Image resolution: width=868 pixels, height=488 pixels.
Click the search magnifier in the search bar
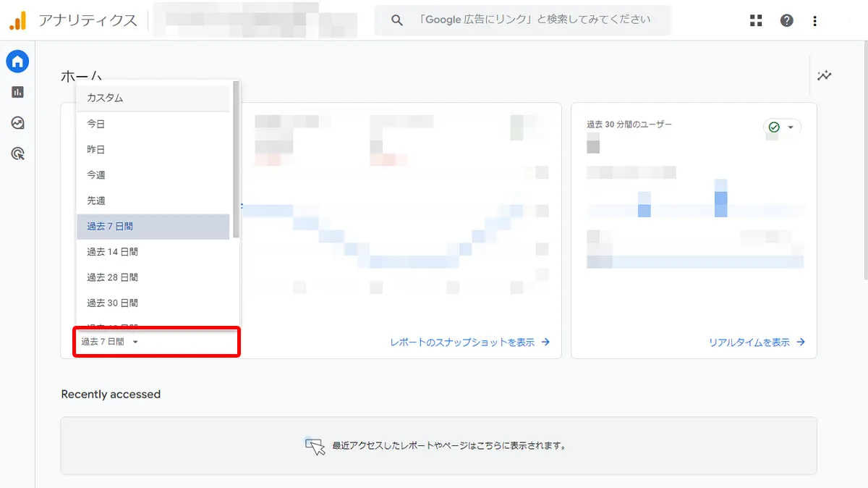(396, 20)
